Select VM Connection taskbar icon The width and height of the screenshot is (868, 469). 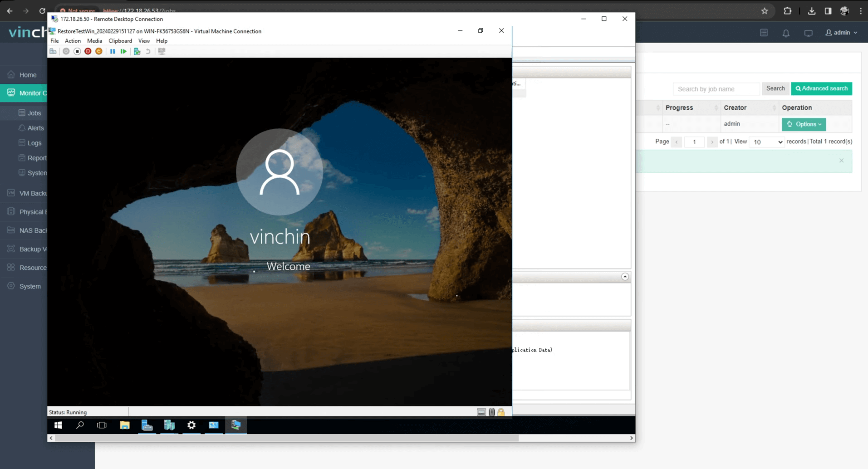[236, 425]
